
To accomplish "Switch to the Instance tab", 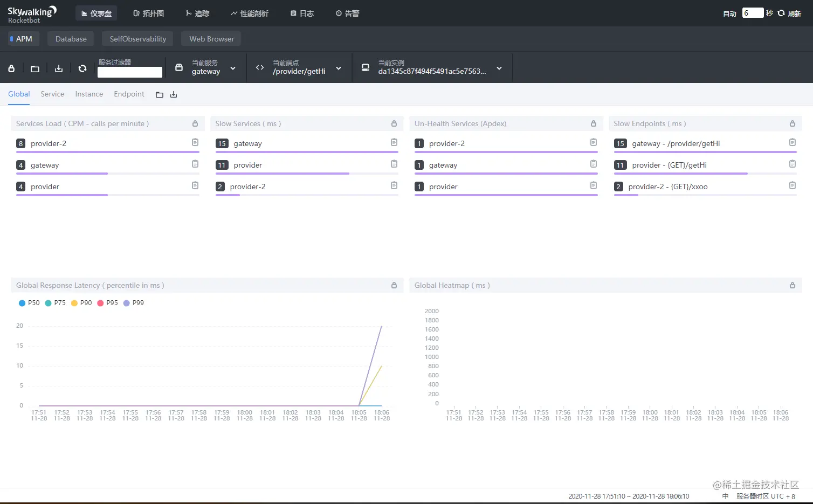I will click(89, 94).
